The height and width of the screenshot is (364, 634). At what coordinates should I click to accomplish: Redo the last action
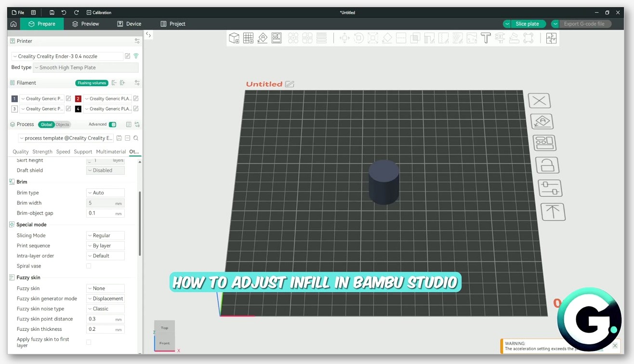point(76,13)
